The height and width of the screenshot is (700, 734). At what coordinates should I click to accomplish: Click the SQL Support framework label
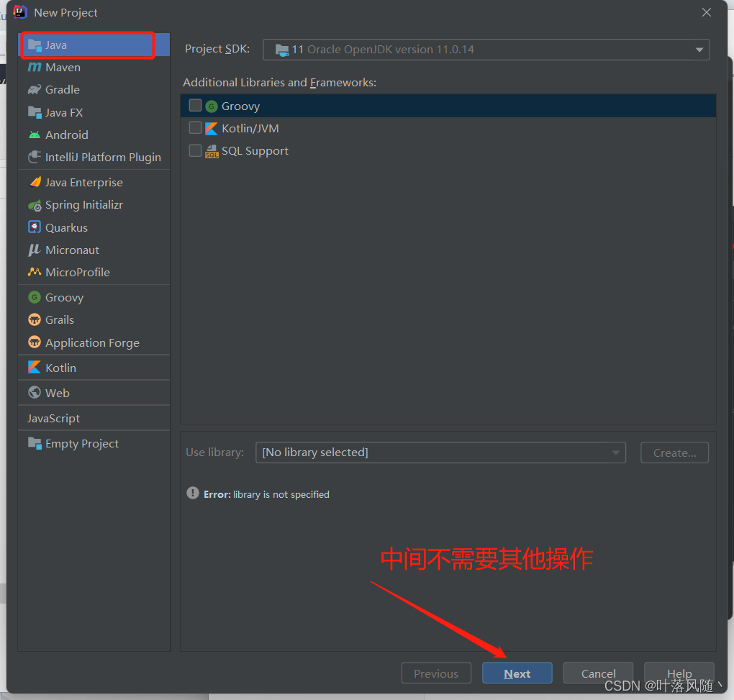255,150
